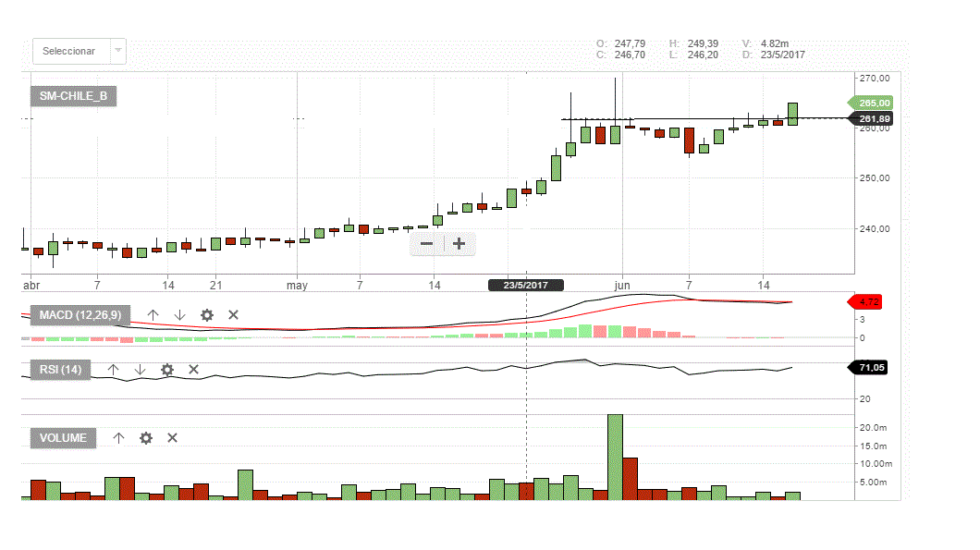Click the 'may' label on time axis
The height and width of the screenshot is (550, 980).
(297, 286)
